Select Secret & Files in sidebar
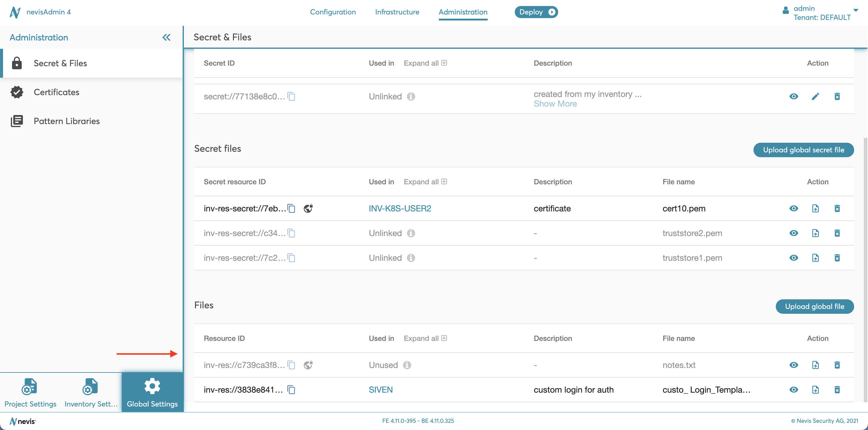This screenshot has height=430, width=868. click(x=92, y=63)
